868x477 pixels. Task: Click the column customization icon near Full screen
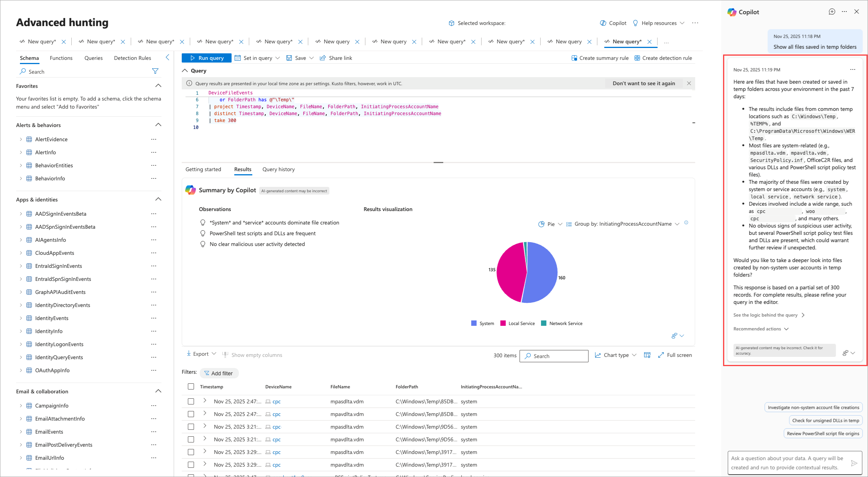point(647,355)
